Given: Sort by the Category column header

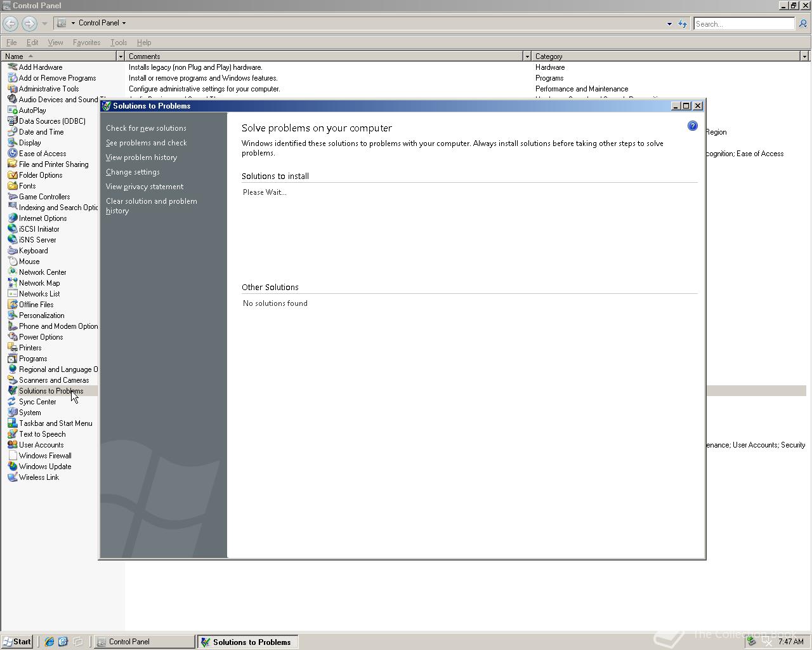Looking at the screenshot, I should coord(666,56).
